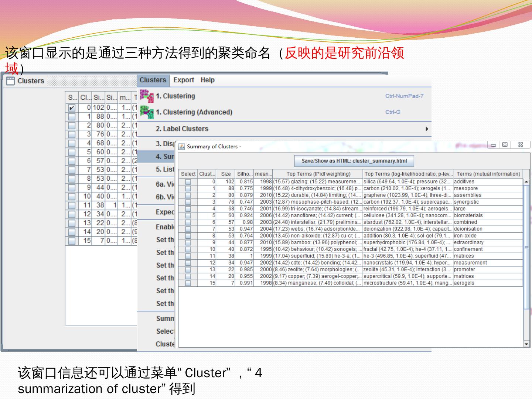Select 2. Label Clusters menu item

coord(284,129)
